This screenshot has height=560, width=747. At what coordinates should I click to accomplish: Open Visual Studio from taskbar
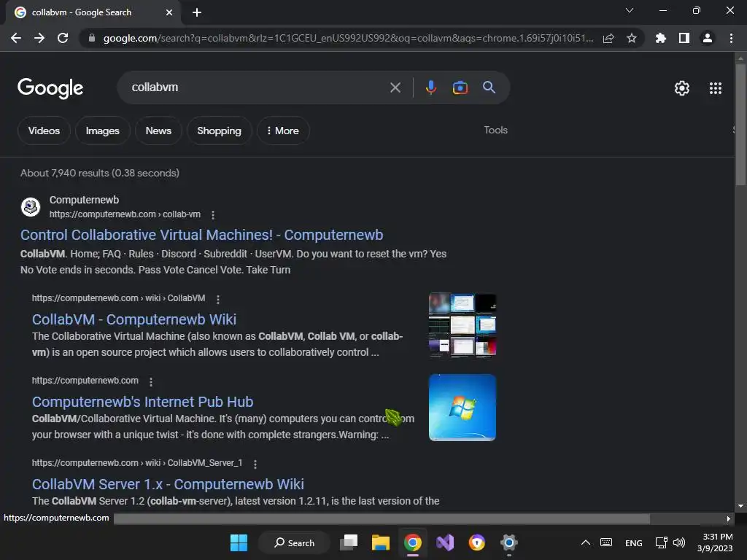pyautogui.click(x=445, y=542)
